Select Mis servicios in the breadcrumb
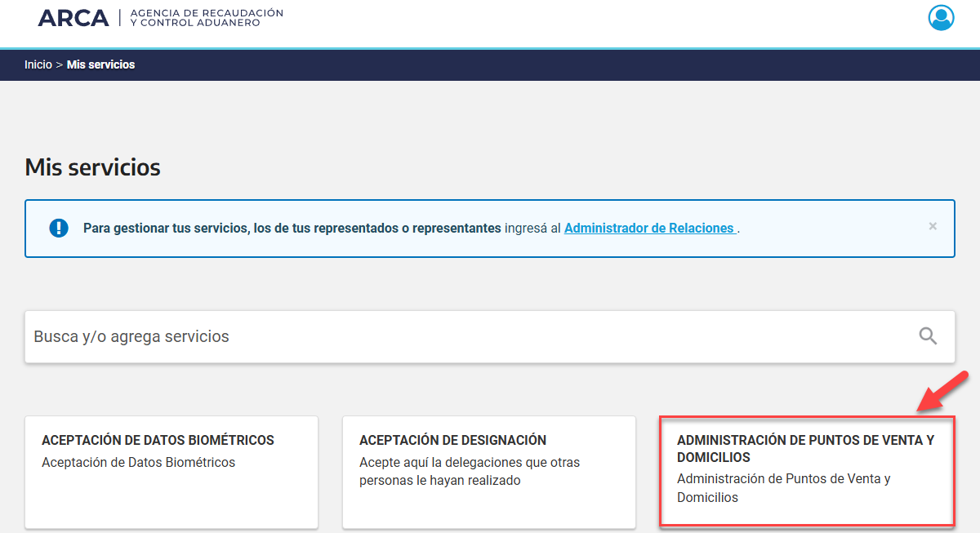 tap(100, 64)
